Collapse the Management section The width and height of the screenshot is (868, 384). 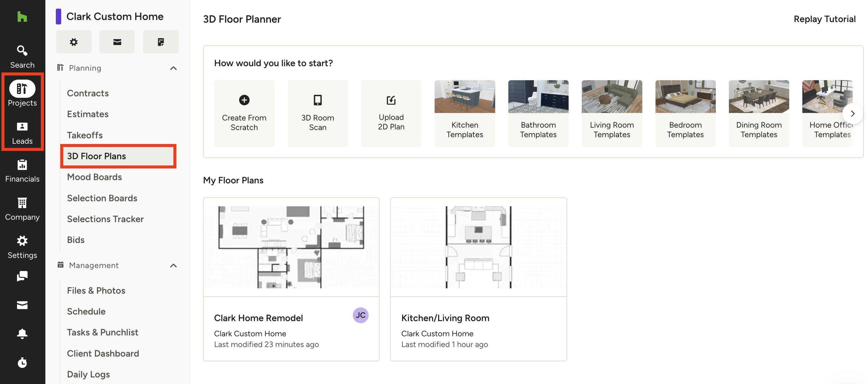pyautogui.click(x=173, y=266)
